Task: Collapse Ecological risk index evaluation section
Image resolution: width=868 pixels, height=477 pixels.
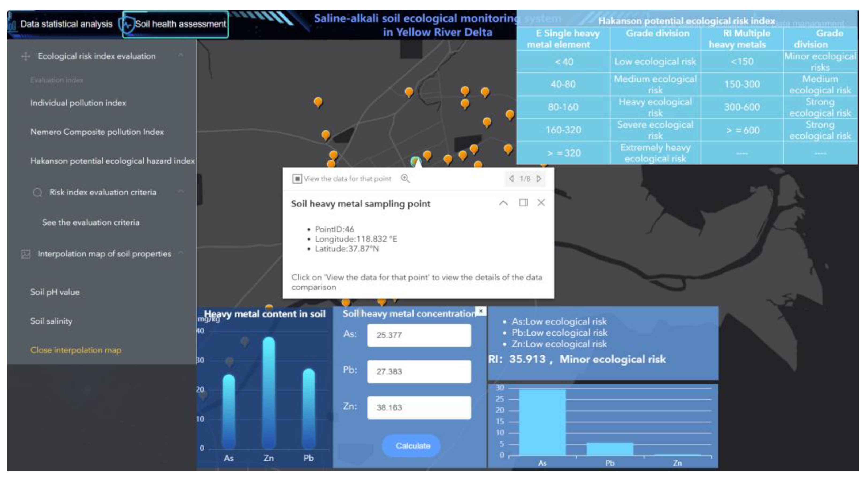Action: [x=181, y=55]
